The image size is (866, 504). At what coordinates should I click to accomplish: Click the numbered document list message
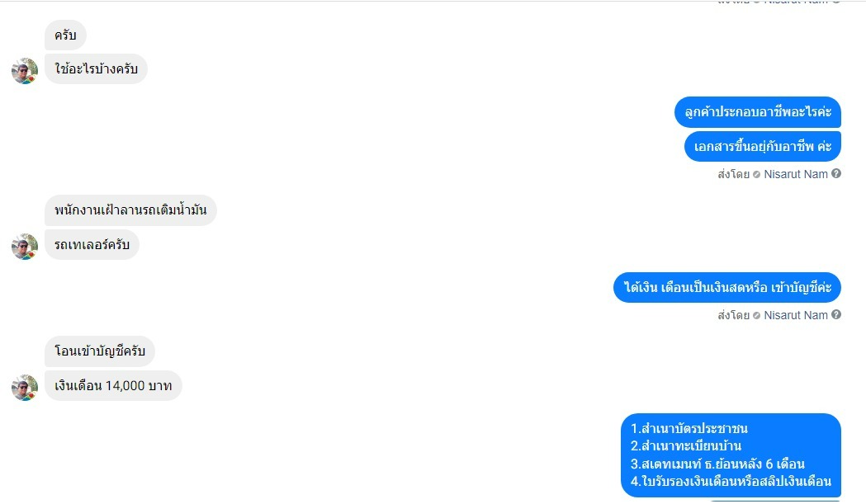tap(731, 455)
